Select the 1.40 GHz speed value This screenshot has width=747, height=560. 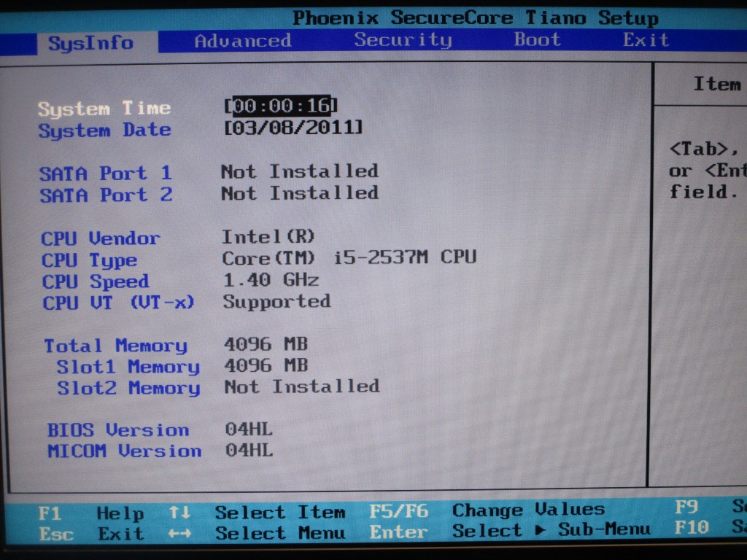click(271, 279)
